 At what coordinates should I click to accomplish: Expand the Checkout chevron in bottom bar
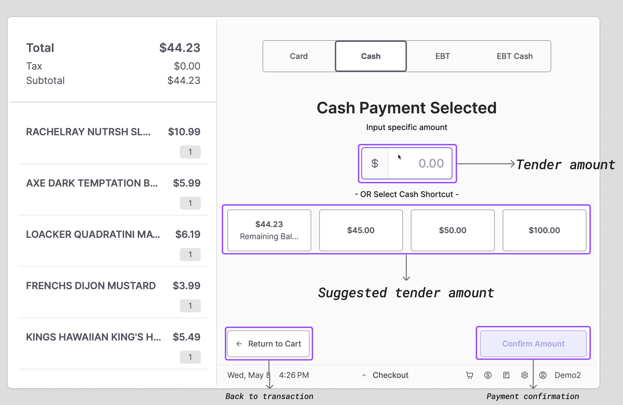coord(364,375)
